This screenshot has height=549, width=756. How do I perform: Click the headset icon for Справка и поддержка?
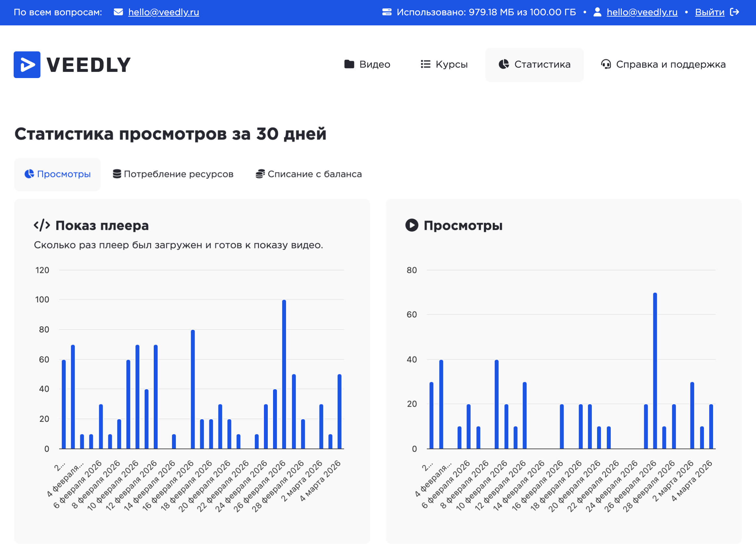pos(607,64)
